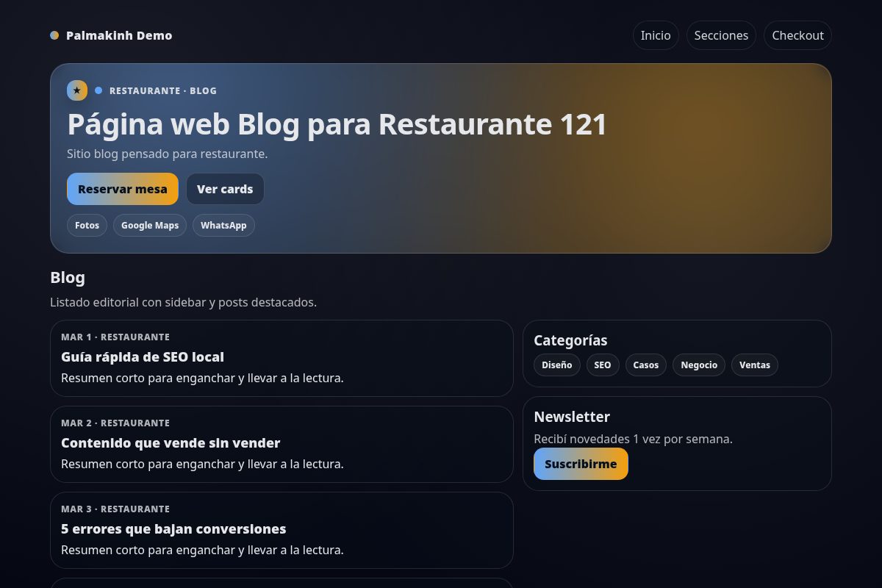The image size is (882, 588).
Task: Open Checkout in the navigation bar
Action: [x=797, y=35]
